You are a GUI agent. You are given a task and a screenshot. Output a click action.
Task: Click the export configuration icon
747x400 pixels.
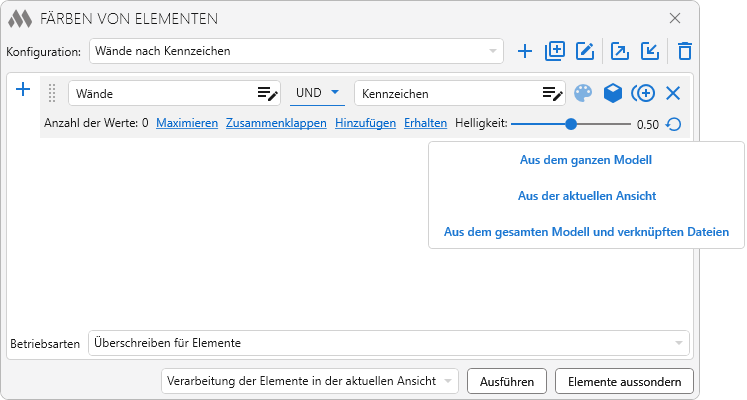coord(620,51)
